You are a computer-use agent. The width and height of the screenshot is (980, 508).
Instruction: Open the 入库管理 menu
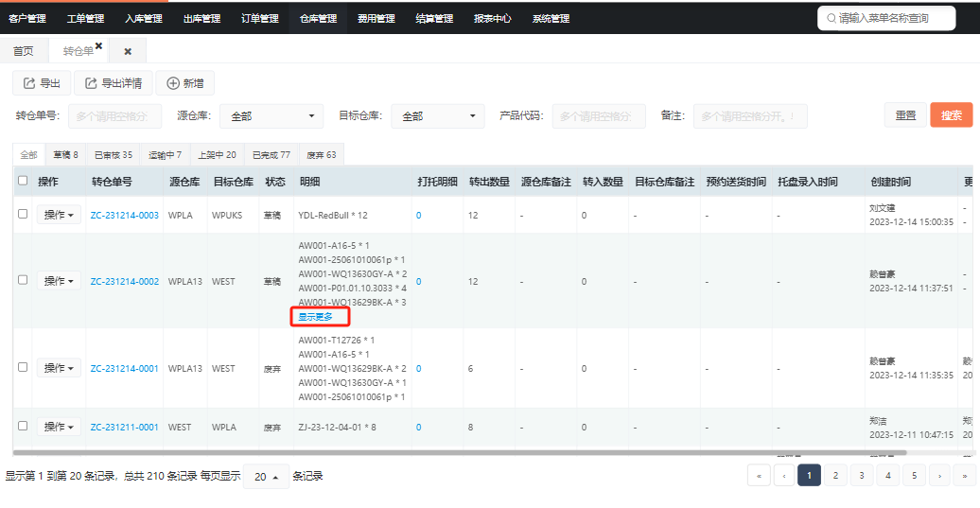[144, 18]
